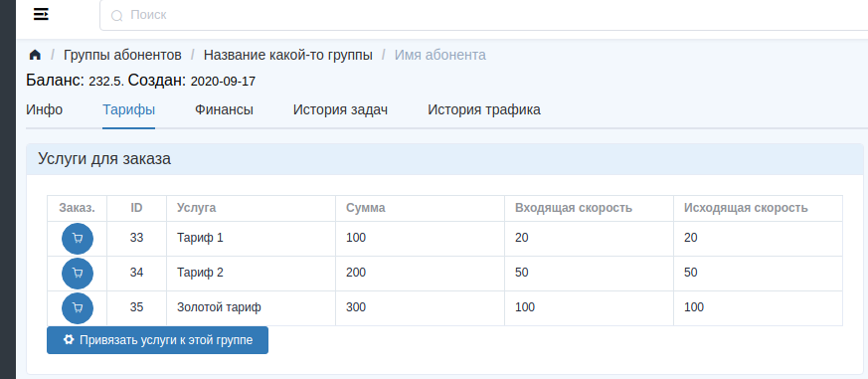Order Тариф 1 with cart icon
Screen dimensions: 868x379
(x=78, y=239)
